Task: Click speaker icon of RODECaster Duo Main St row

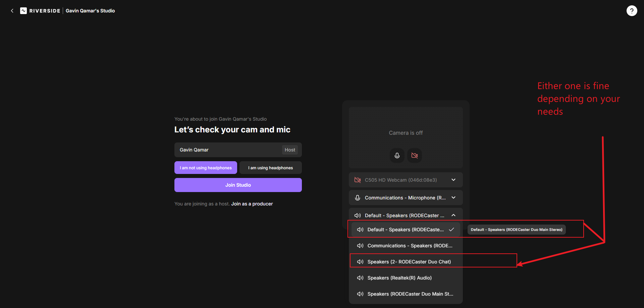Action: tap(360, 294)
